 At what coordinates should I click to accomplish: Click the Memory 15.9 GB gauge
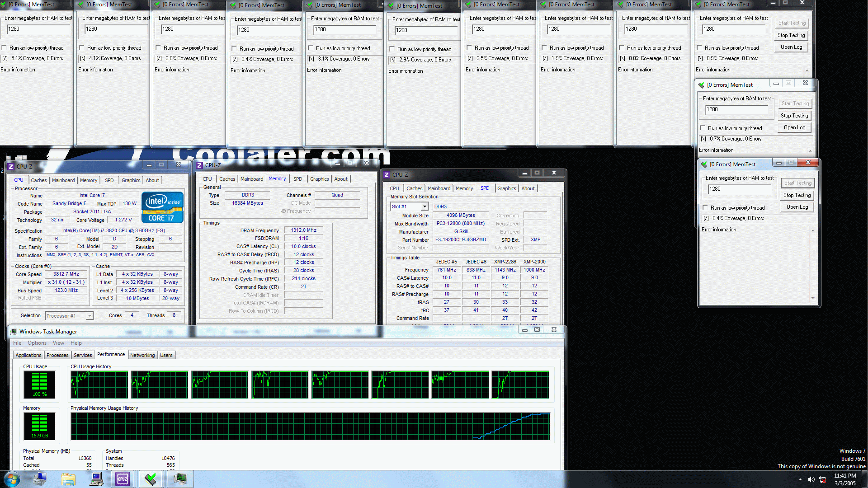click(x=39, y=426)
